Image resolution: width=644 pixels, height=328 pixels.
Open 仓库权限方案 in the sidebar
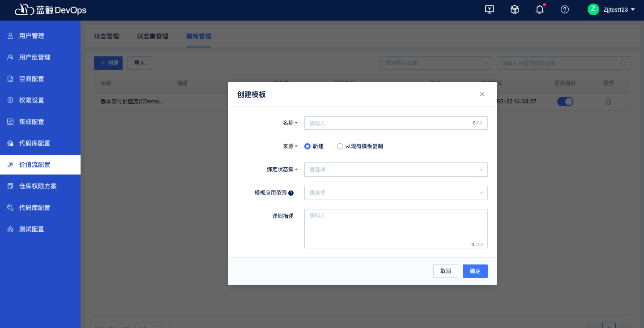(x=40, y=186)
